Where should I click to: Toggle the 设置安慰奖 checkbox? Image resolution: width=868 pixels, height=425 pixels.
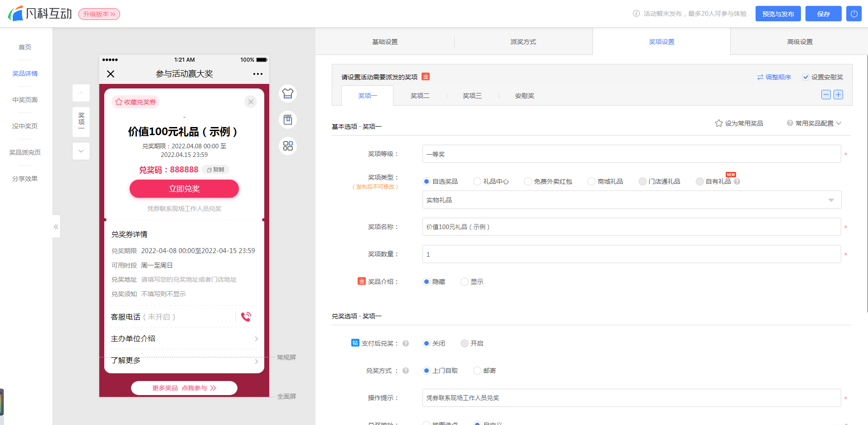(806, 77)
